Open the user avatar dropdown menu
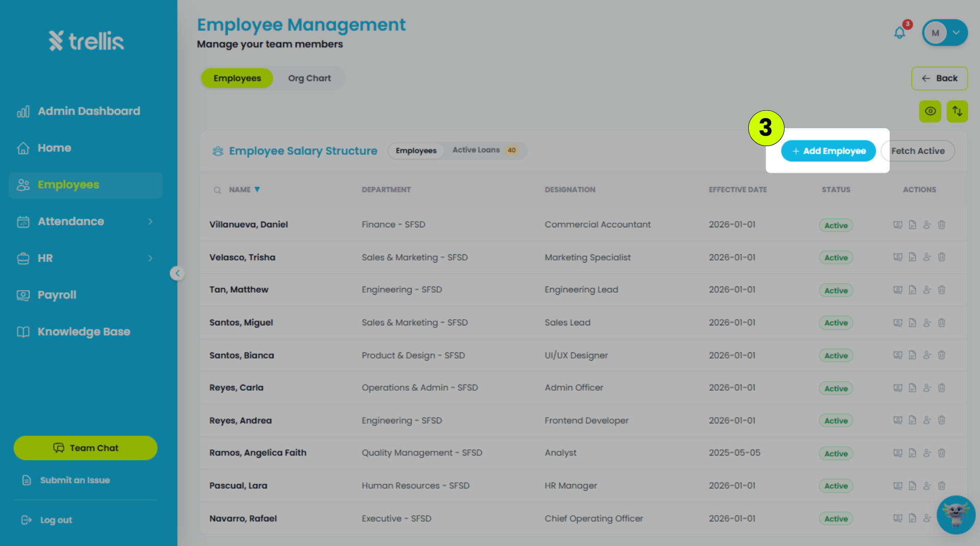Screen dimensions: 980x546 945,33
